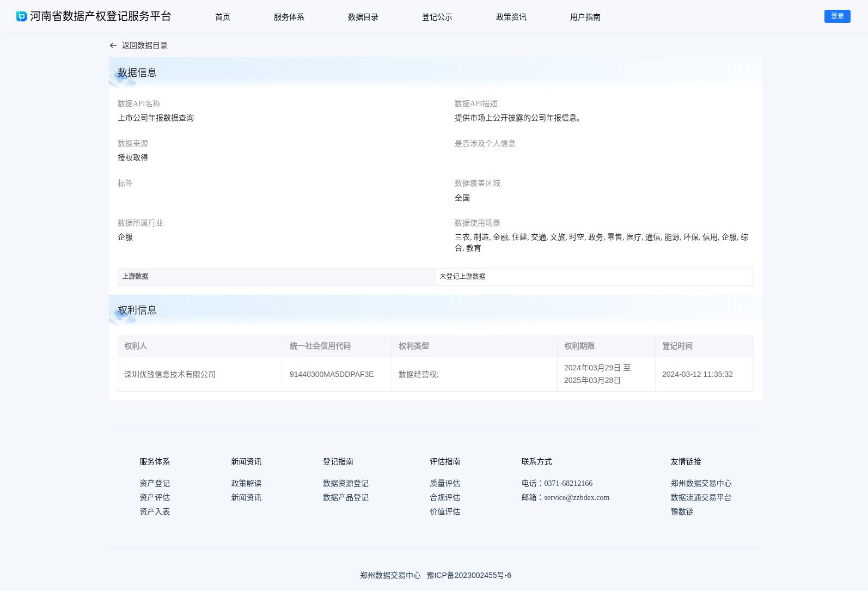Click email service@zzbdex.com
Image resolution: width=868 pixels, height=591 pixels.
[577, 497]
